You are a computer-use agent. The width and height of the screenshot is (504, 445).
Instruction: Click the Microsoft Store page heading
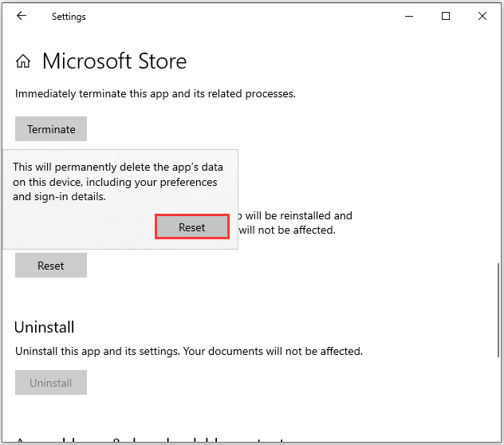[x=114, y=61]
